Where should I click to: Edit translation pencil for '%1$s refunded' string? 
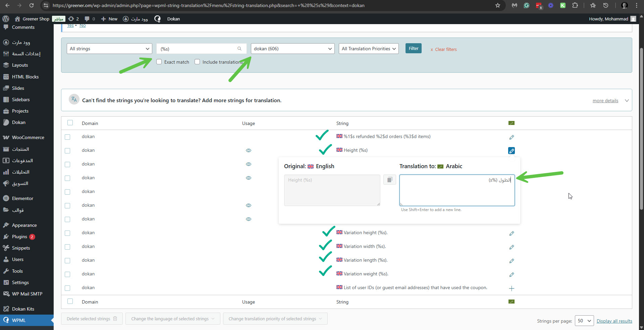pyautogui.click(x=512, y=137)
